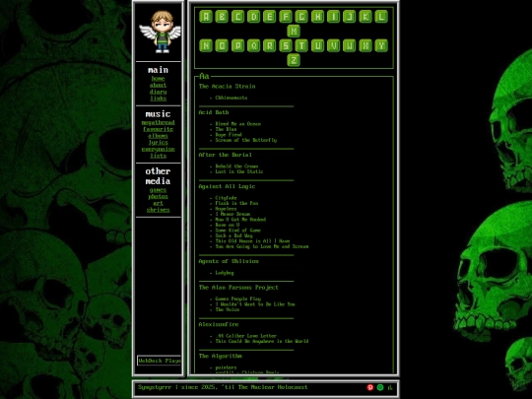
Task: Jump to letter Z section
Action: (294, 60)
